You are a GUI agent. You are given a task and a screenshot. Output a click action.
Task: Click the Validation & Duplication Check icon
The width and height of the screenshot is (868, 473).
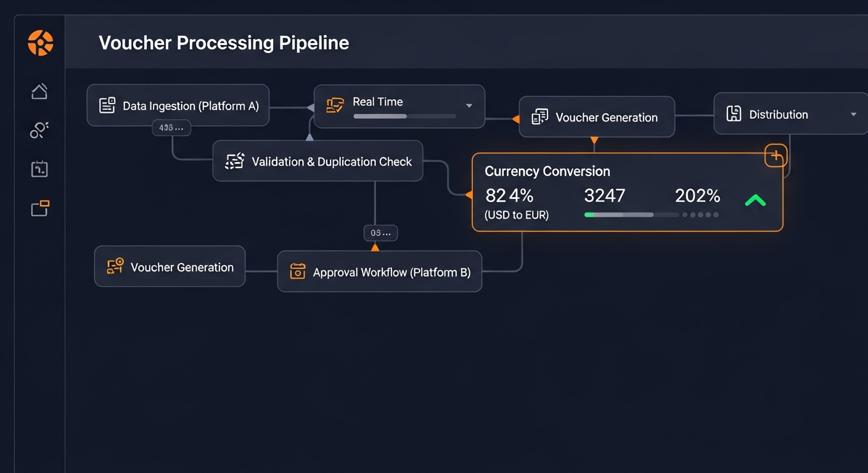[x=235, y=161]
